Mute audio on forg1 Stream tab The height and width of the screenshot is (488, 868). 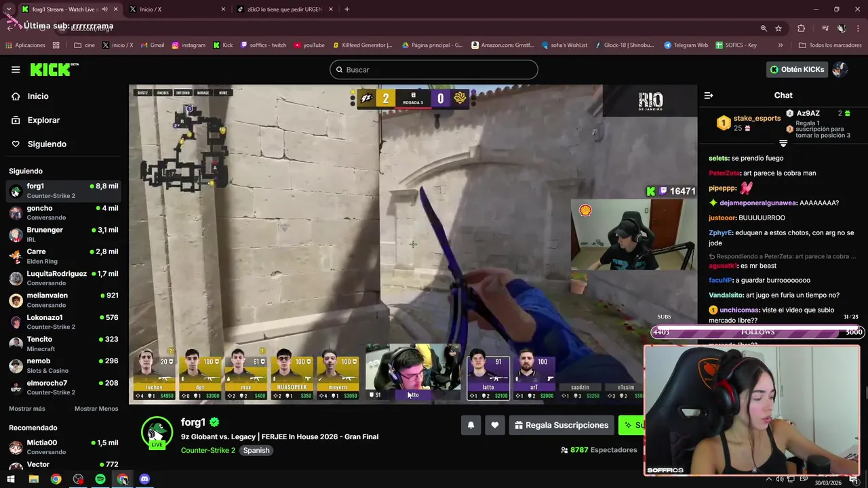(x=104, y=9)
